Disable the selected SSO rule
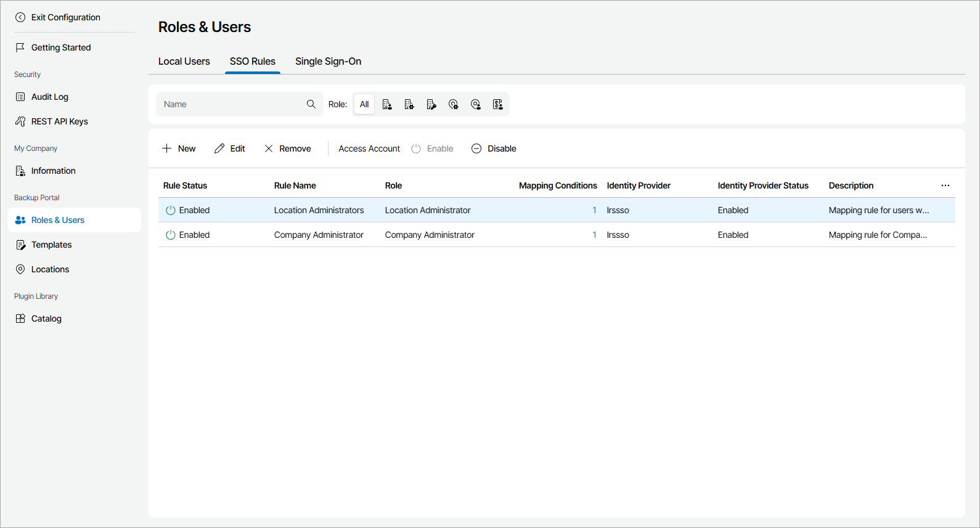Image resolution: width=980 pixels, height=528 pixels. click(x=494, y=148)
